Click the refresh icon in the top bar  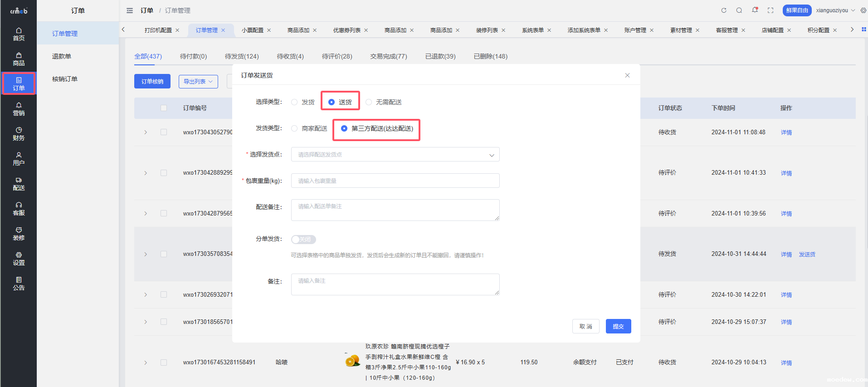[724, 10]
